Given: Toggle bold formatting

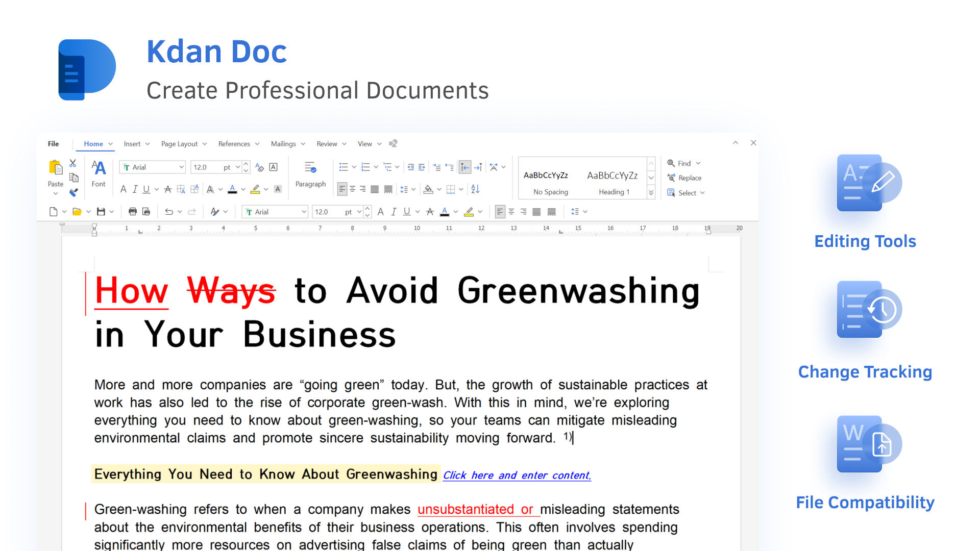Looking at the screenshot, I should (x=124, y=189).
